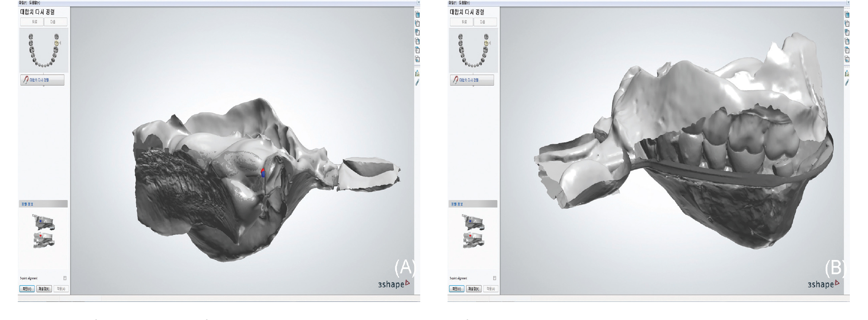Click the sixth view-cube icon in panel B toolbar
Screen dimensions: 868x320
[847, 59]
